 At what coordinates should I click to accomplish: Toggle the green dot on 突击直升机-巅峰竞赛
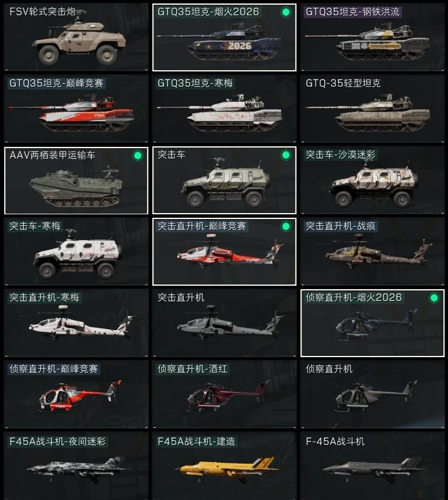click(x=286, y=227)
